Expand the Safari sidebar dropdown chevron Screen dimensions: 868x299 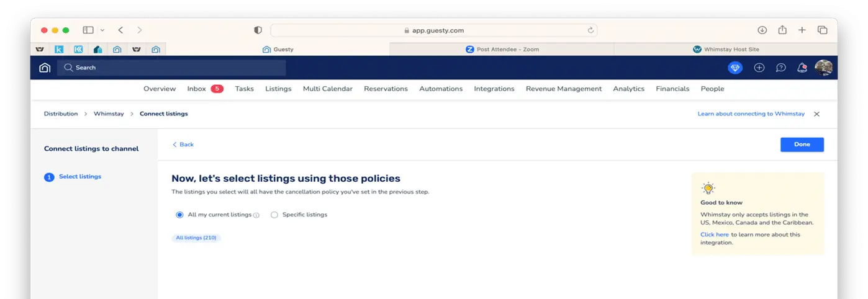click(x=102, y=30)
